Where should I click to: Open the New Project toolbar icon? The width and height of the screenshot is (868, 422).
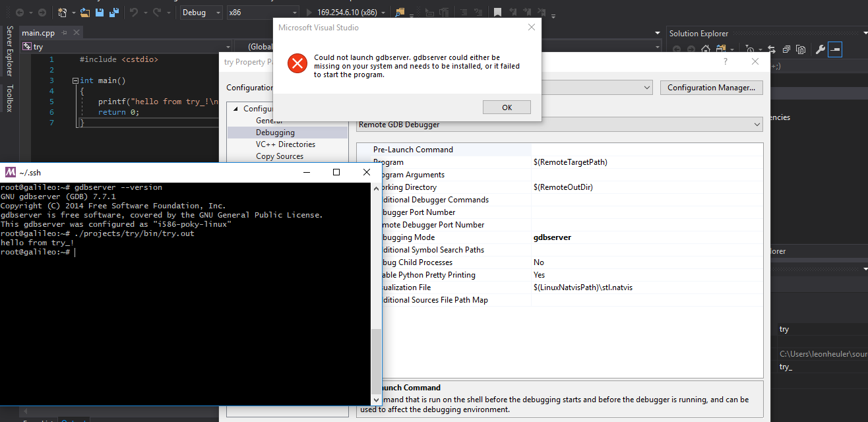point(62,12)
